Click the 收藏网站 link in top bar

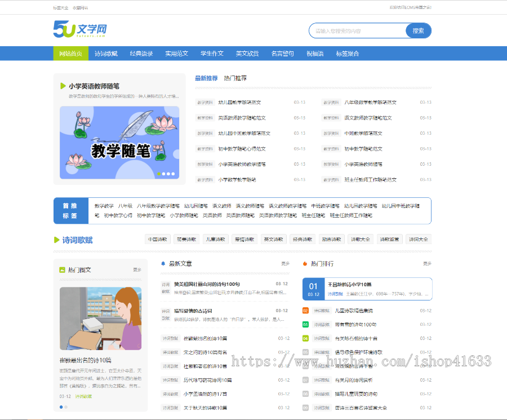pos(80,8)
